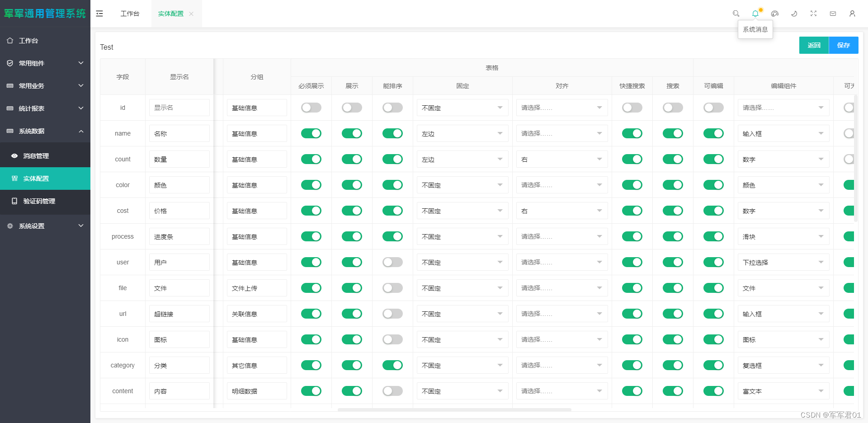Click 军军通用管理系统 logo title
This screenshot has height=423, width=868.
point(45,14)
